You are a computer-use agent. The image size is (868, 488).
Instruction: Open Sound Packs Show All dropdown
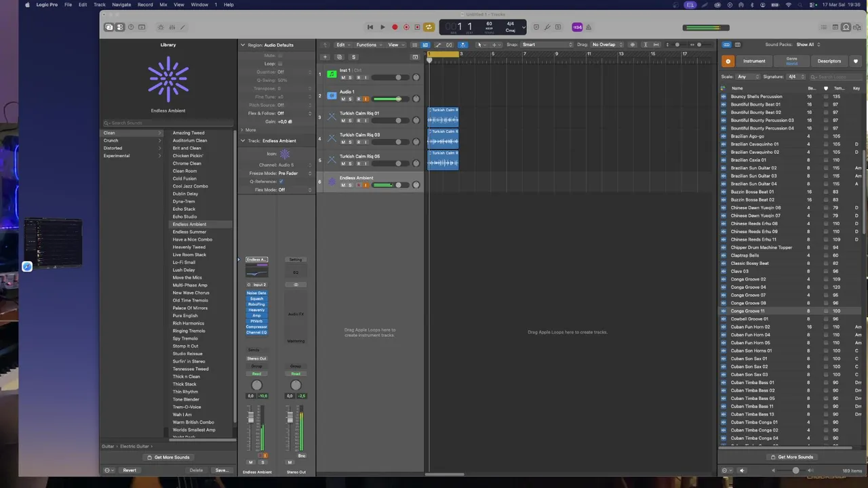tap(808, 45)
